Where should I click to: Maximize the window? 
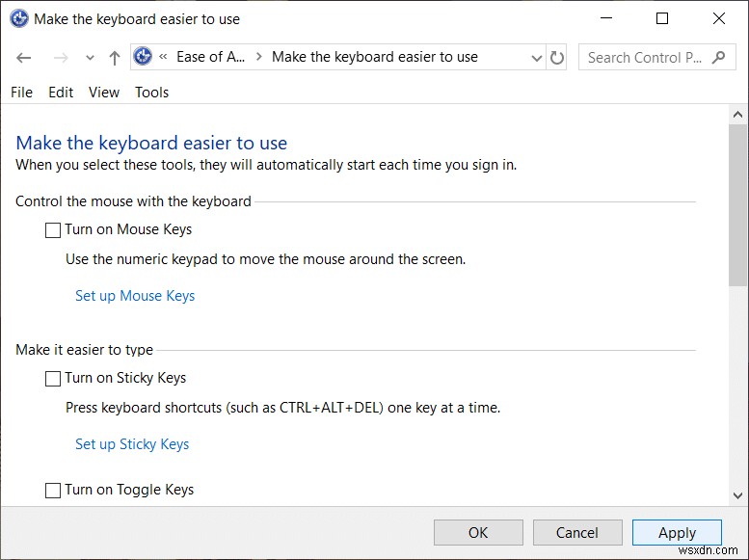coord(662,18)
